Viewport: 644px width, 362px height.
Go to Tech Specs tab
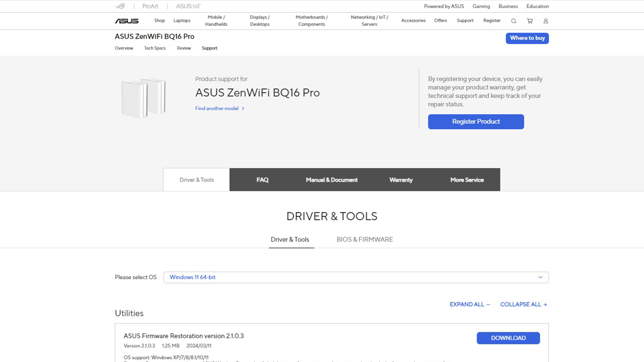pyautogui.click(x=155, y=48)
